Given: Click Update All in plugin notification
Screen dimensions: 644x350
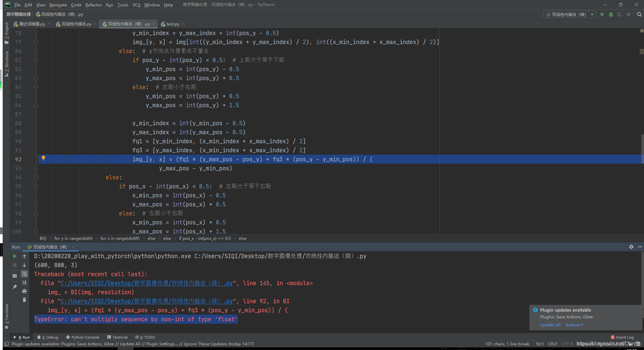Looking at the screenshot, I should click(550, 325).
